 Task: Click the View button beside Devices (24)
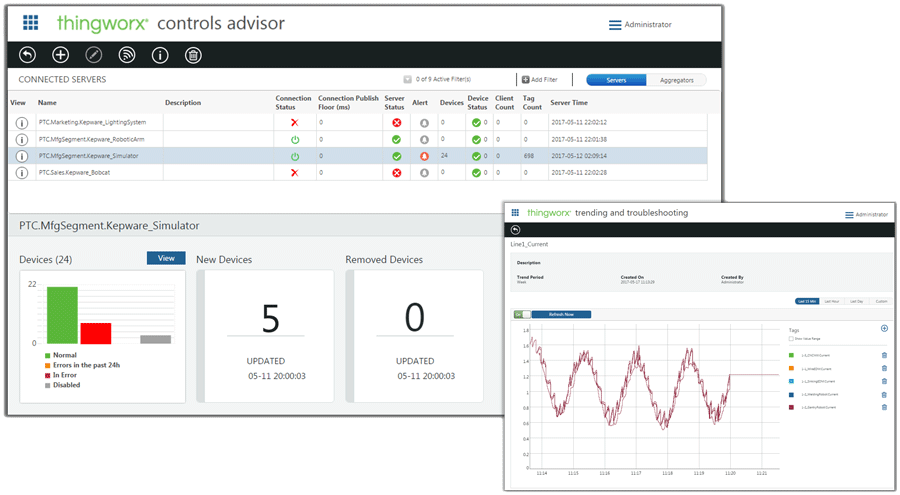[166, 258]
